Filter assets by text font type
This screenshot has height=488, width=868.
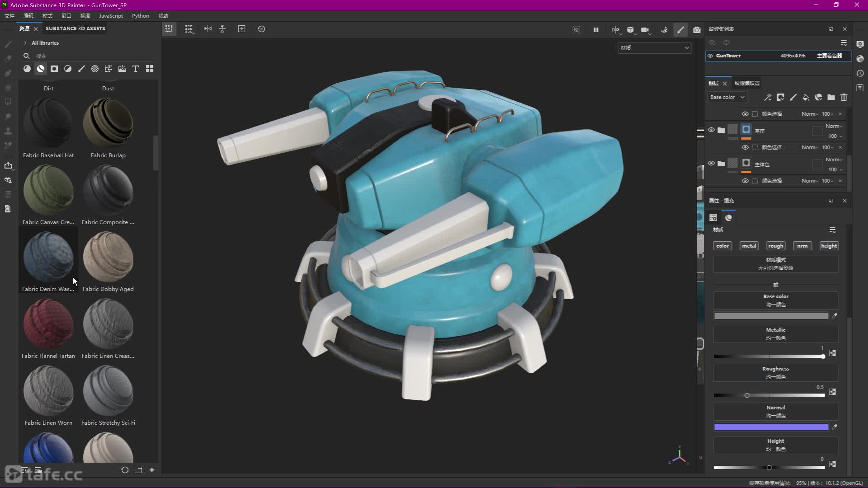pyautogui.click(x=136, y=69)
